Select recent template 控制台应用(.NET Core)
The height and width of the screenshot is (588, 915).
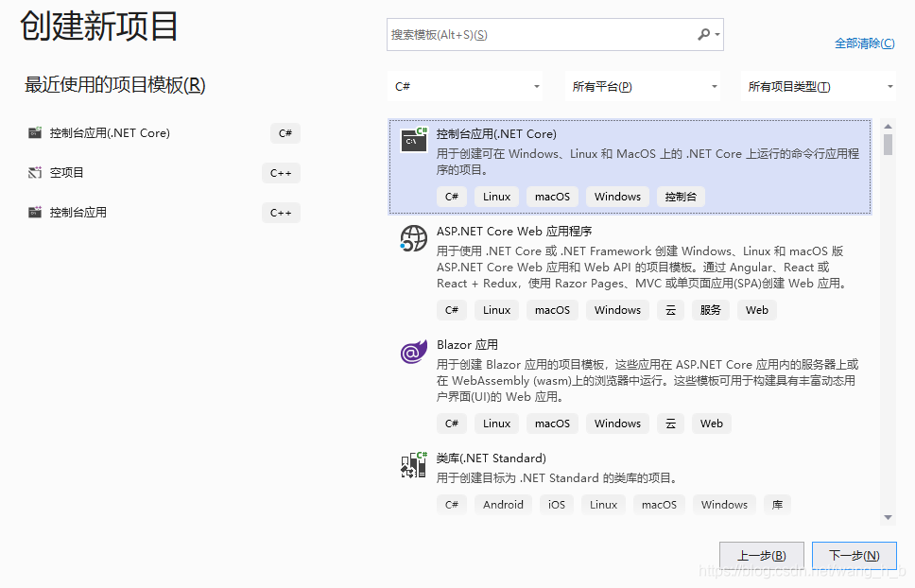click(x=164, y=133)
